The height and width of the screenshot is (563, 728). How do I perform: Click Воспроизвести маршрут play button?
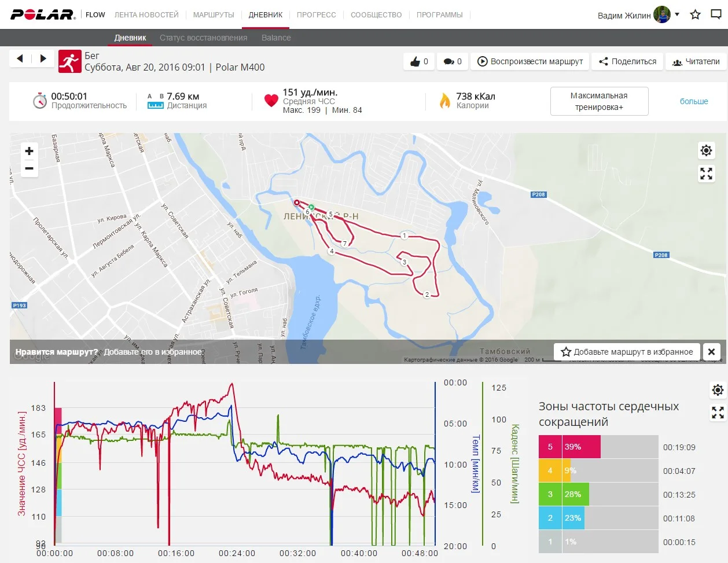530,61
